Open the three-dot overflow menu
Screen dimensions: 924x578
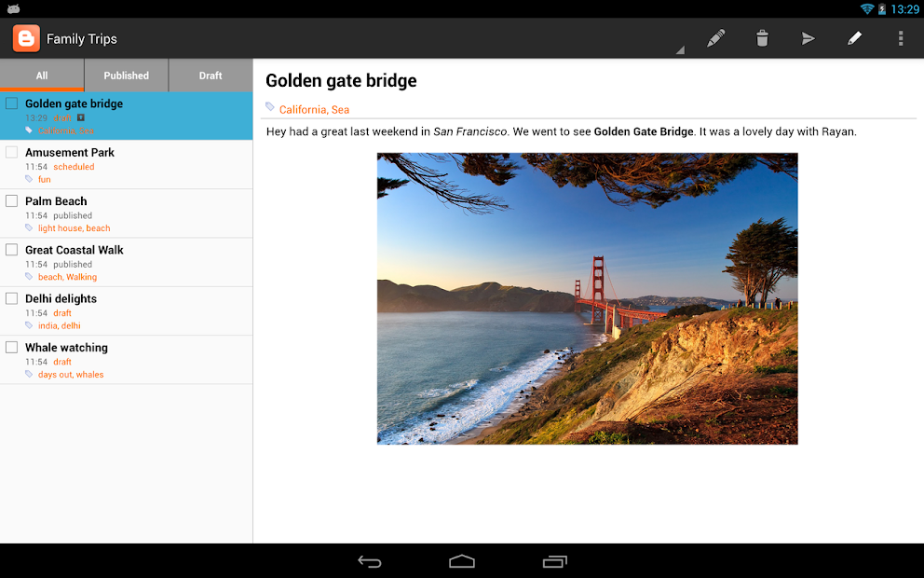900,38
